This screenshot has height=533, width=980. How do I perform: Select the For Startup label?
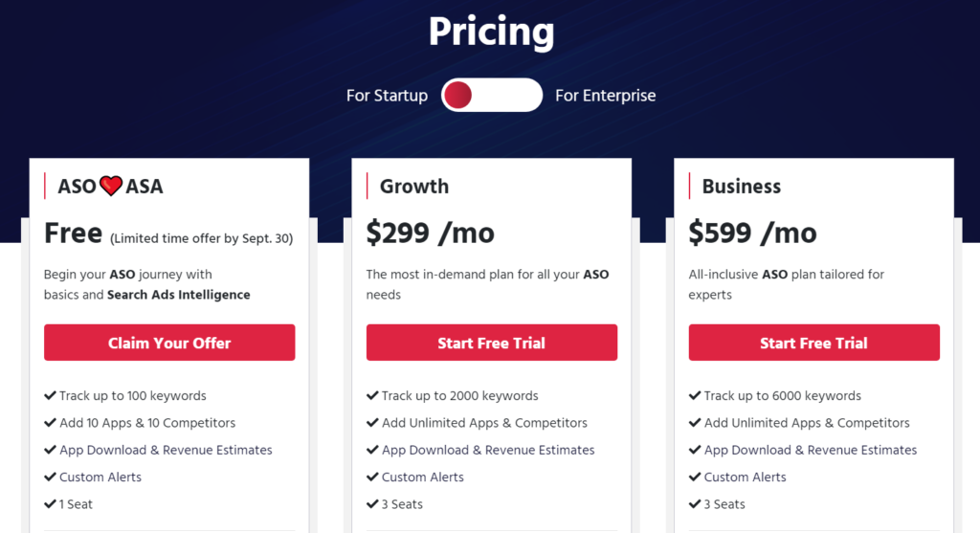point(387,96)
